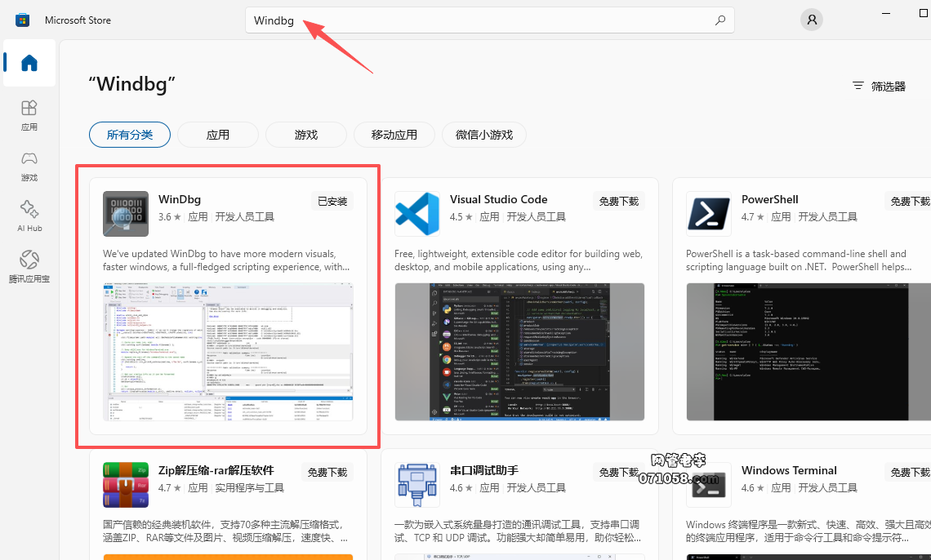Click the PowerShell app icon

coord(709,214)
